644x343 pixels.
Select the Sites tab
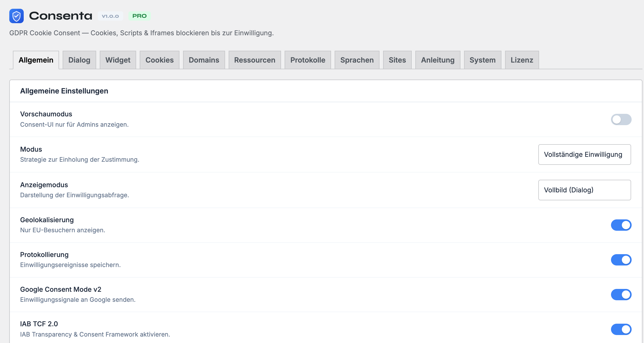(397, 60)
